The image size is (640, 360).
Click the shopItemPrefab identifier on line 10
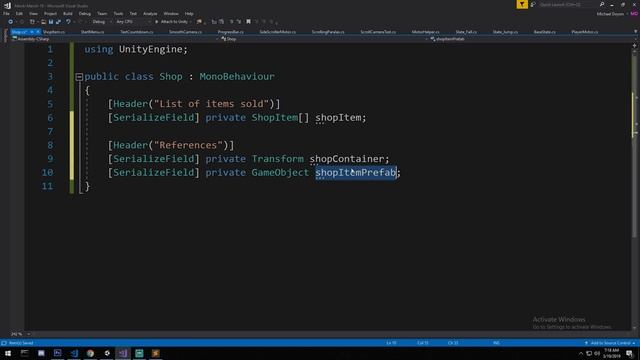tap(356, 173)
